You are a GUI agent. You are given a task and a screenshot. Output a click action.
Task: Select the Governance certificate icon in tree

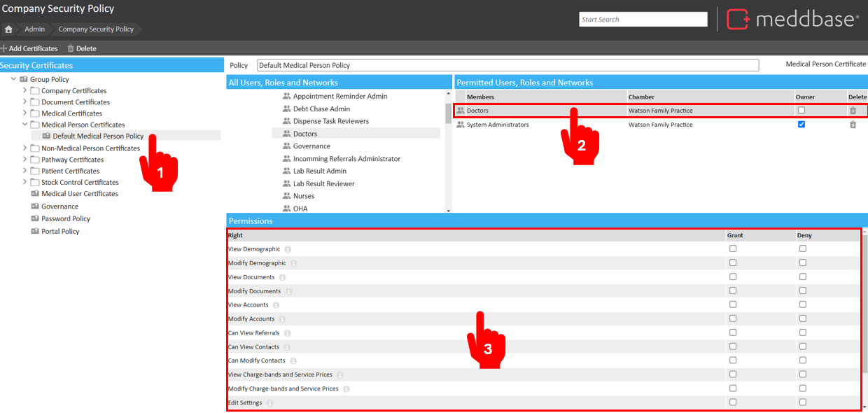pyautogui.click(x=35, y=206)
